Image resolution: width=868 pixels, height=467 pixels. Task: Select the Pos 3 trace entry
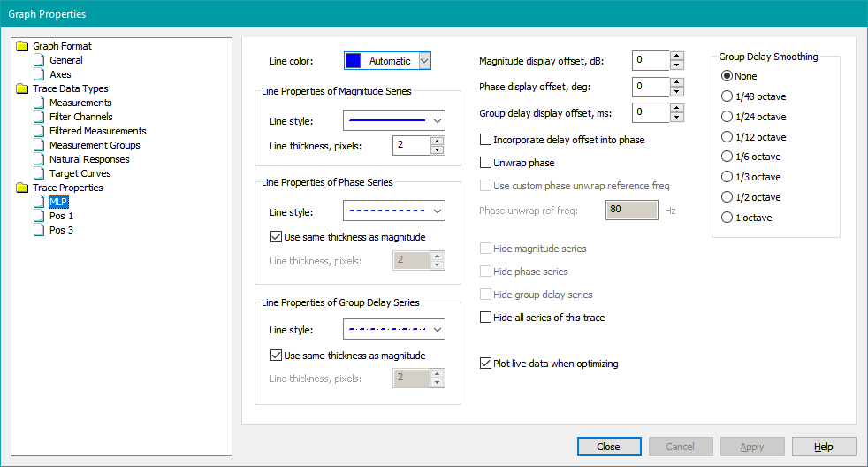click(x=62, y=230)
